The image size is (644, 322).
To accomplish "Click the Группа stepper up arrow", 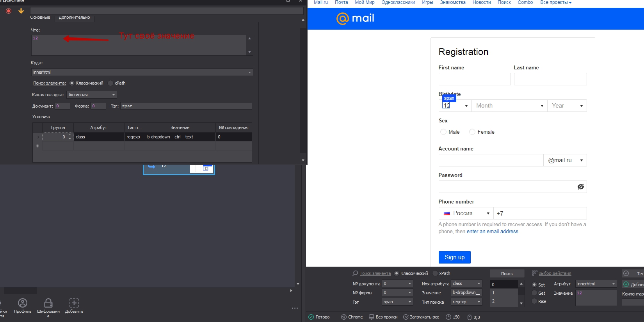I will (x=70, y=135).
